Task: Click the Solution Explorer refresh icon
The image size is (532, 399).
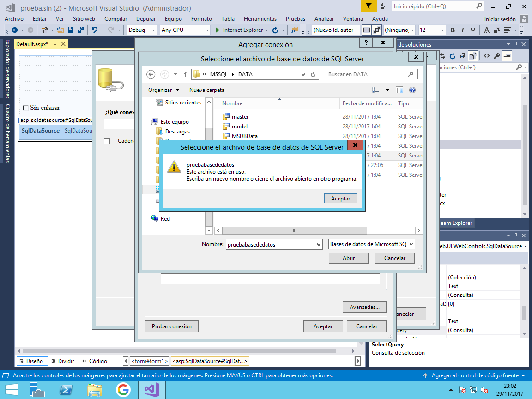Action: tap(452, 56)
